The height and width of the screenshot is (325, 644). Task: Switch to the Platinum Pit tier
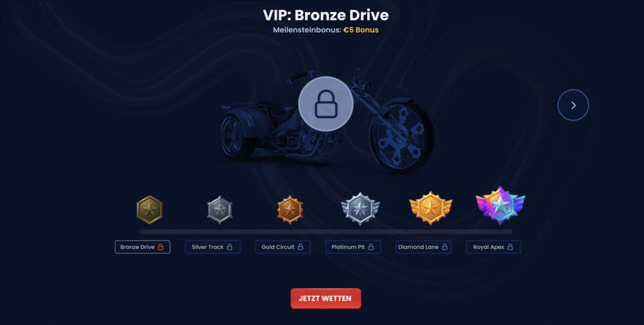pyautogui.click(x=353, y=247)
